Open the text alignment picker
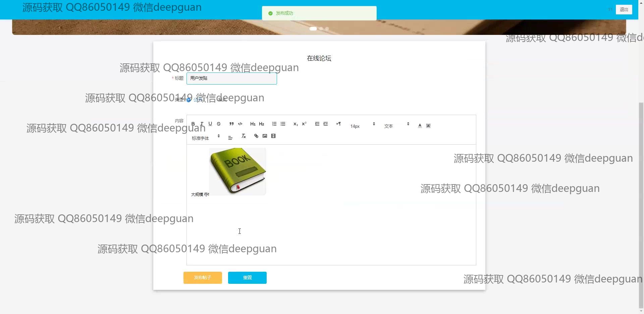 (x=230, y=138)
